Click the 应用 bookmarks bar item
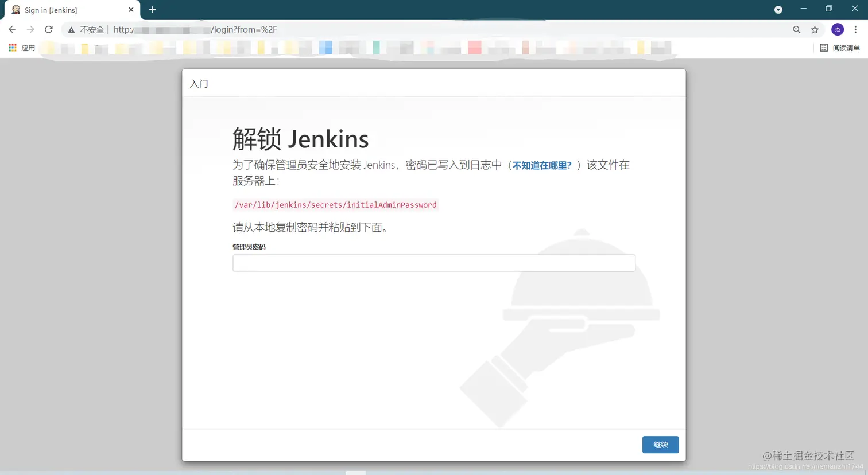The width and height of the screenshot is (868, 475). 27,48
